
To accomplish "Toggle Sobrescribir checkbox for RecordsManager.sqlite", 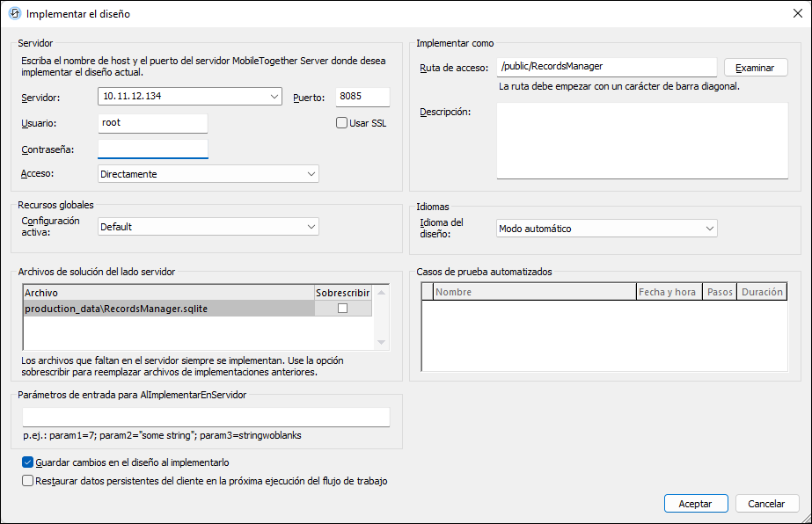I will [343, 309].
